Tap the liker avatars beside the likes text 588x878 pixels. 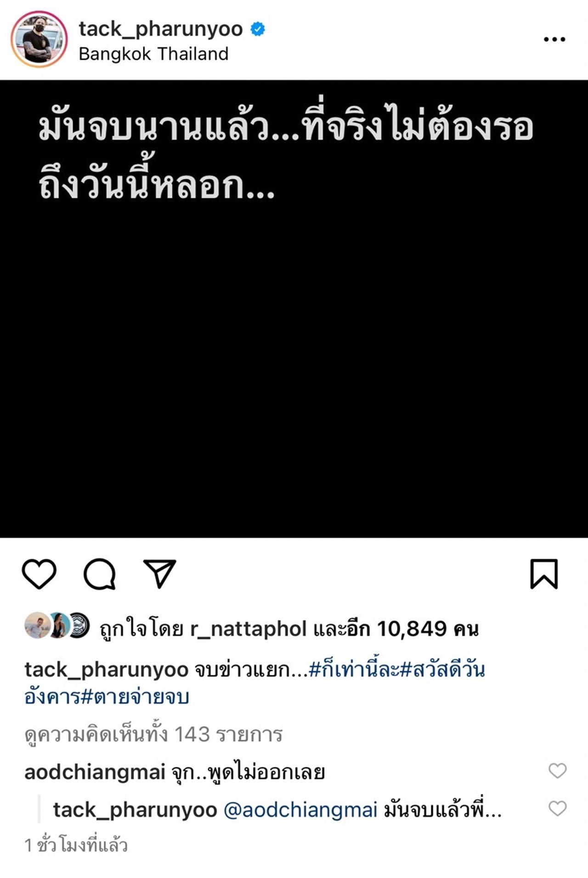pyautogui.click(x=57, y=626)
